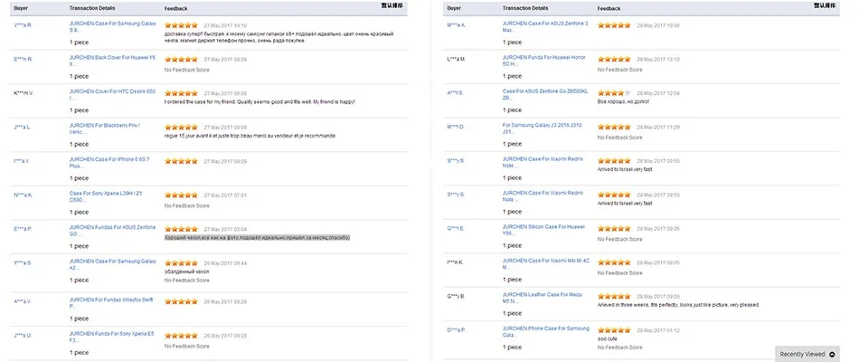868x362 pixels.
Task: Click the highlighted Russian review text for ASUS Zenfone GO
Action: click(257, 238)
